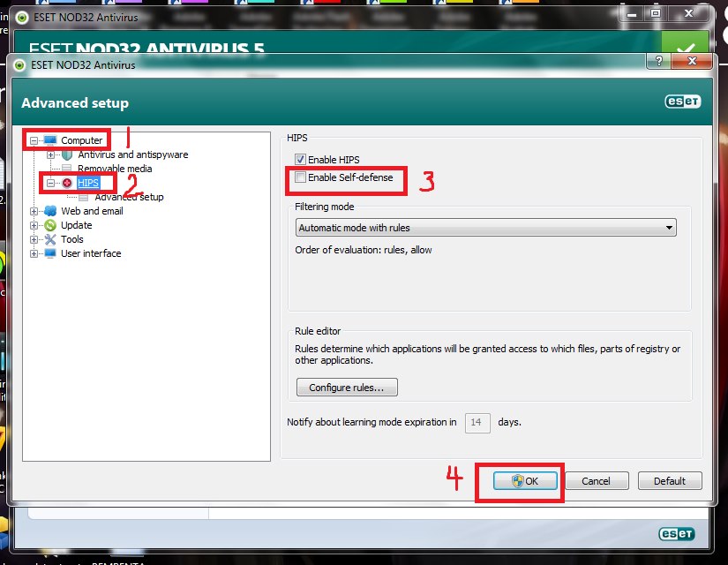728x565 pixels.
Task: Select Web and email tree item
Action: click(x=92, y=211)
